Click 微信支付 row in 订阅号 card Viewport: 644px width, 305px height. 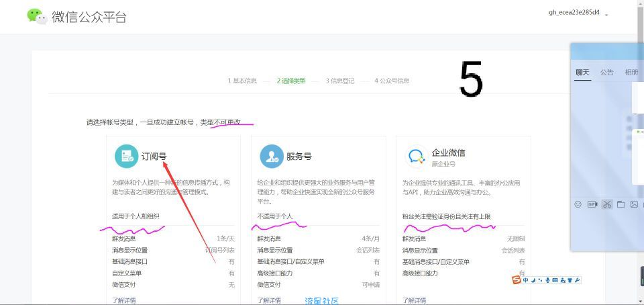coord(173,284)
